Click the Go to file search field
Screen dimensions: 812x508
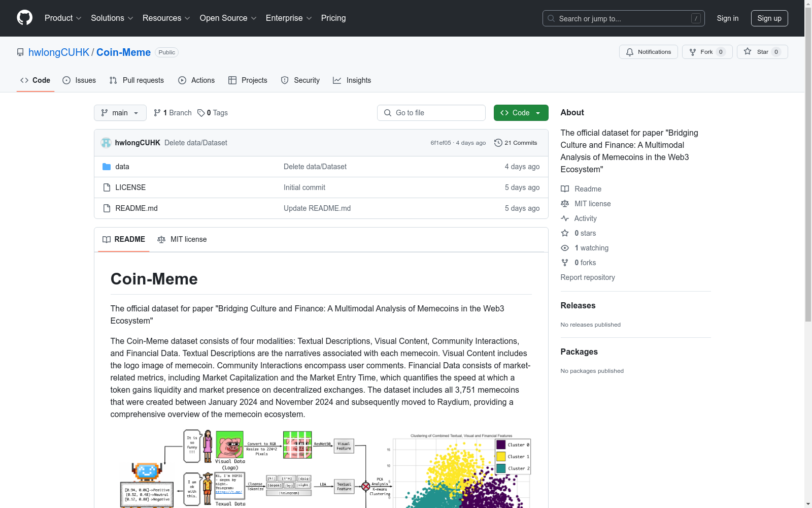click(x=431, y=113)
